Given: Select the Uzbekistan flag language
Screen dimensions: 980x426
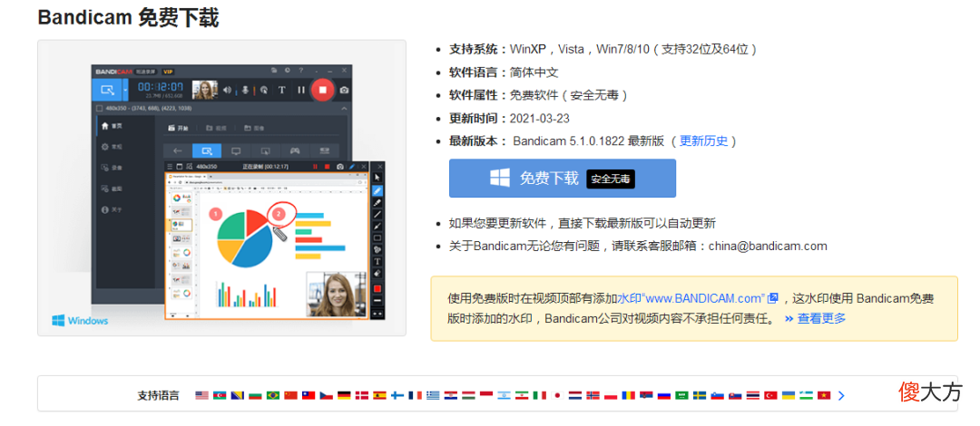Looking at the screenshot, I should [x=807, y=395].
